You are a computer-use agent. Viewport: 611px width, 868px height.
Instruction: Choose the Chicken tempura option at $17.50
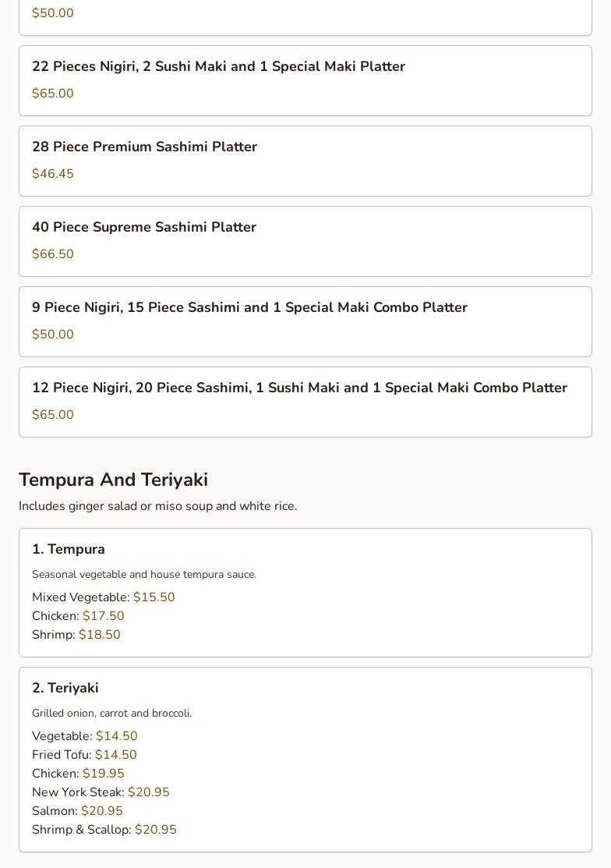(78, 616)
